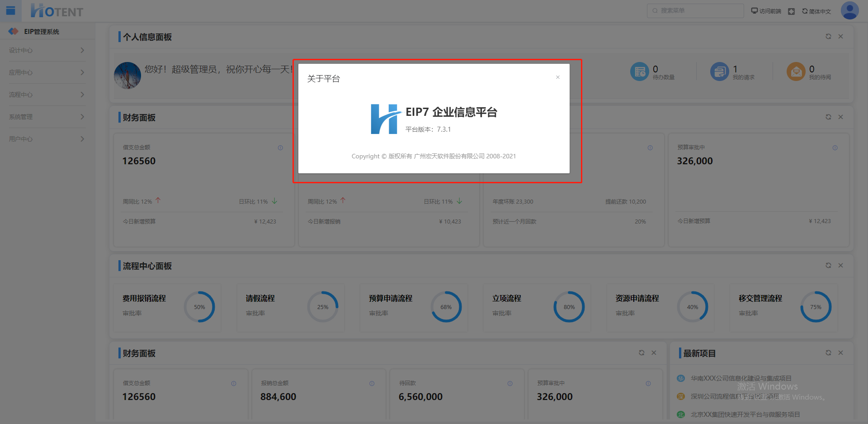The width and height of the screenshot is (868, 424).
Task: Open the 简体中文 language switcher
Action: tap(816, 11)
